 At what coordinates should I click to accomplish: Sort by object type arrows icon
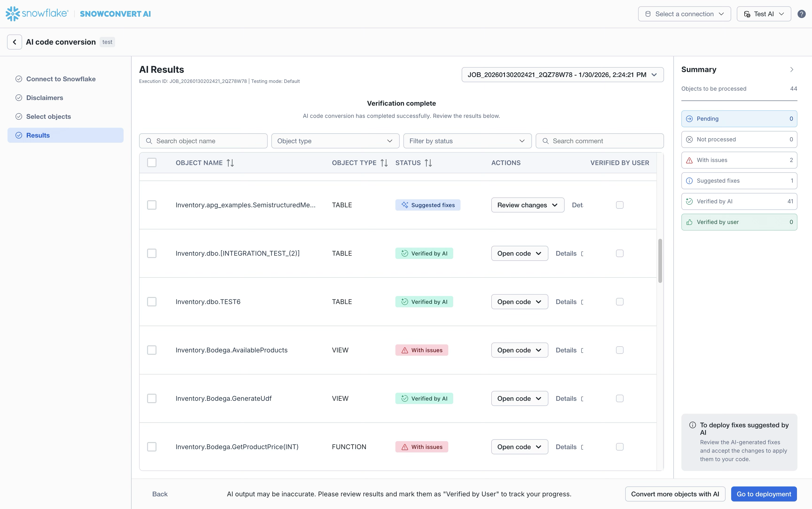pos(384,163)
